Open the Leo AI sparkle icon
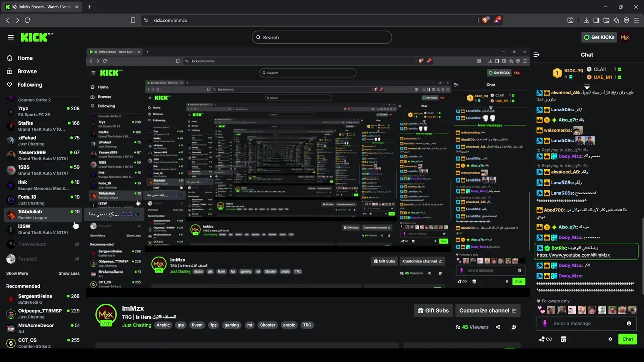This screenshot has width=644, height=362. pos(616,20)
